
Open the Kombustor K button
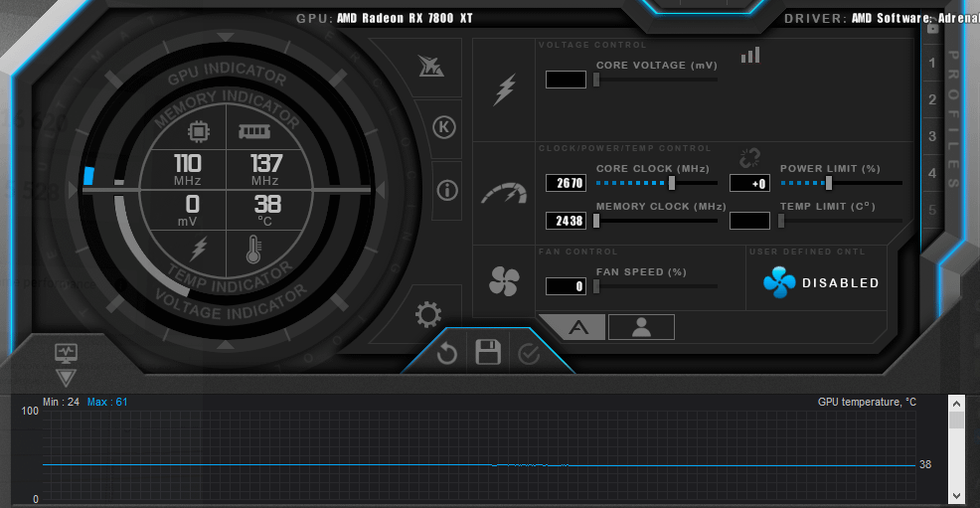(x=443, y=127)
